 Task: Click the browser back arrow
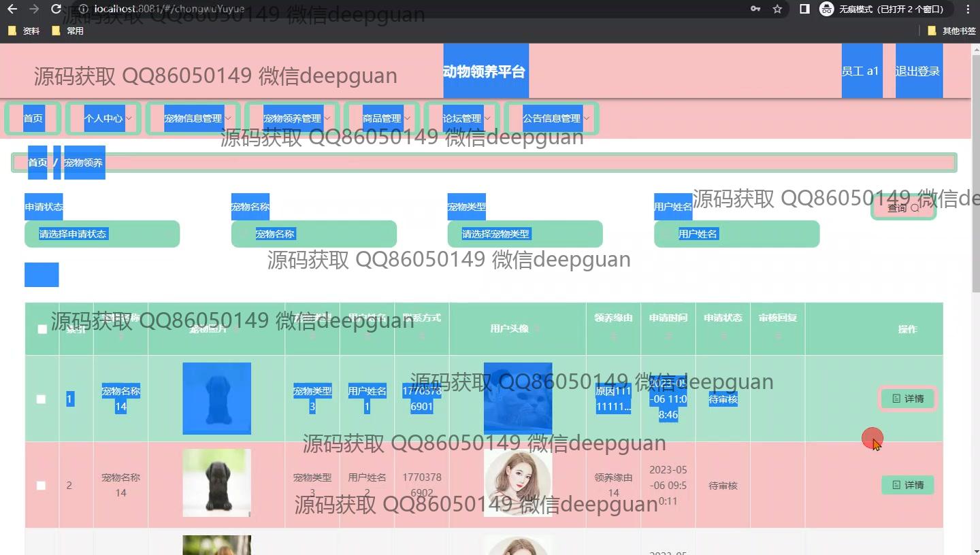[12, 9]
